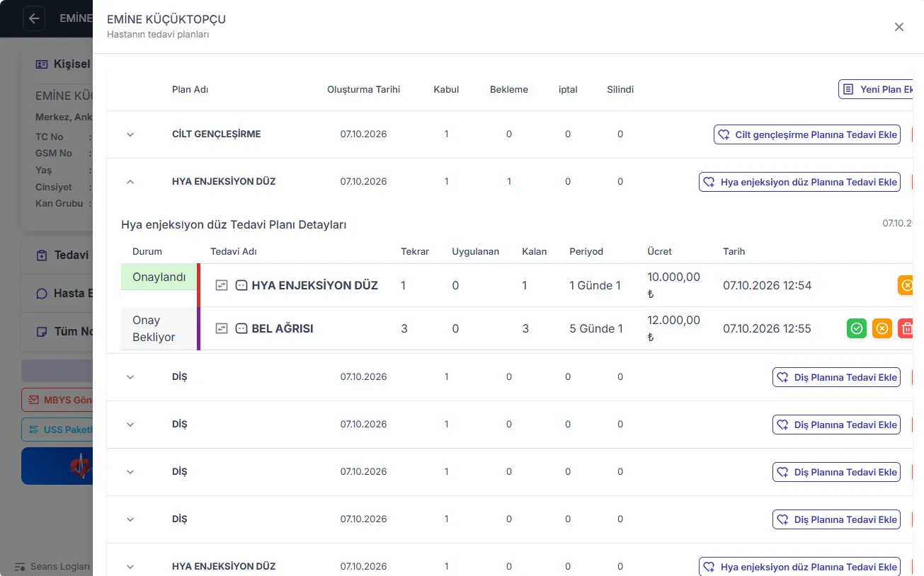This screenshot has width=924, height=576.
Task: Click the Kişisel card icon on background page
Action: tap(42, 64)
